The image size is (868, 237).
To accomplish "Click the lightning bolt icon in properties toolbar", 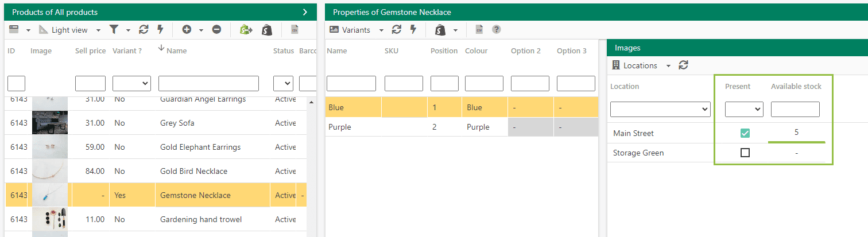I will 412,30.
